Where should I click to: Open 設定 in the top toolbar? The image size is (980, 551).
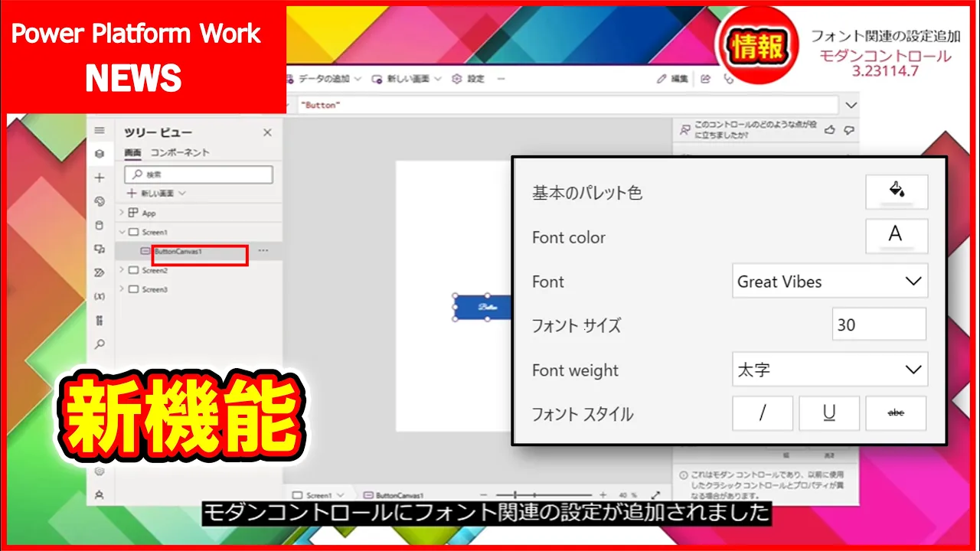tap(469, 78)
